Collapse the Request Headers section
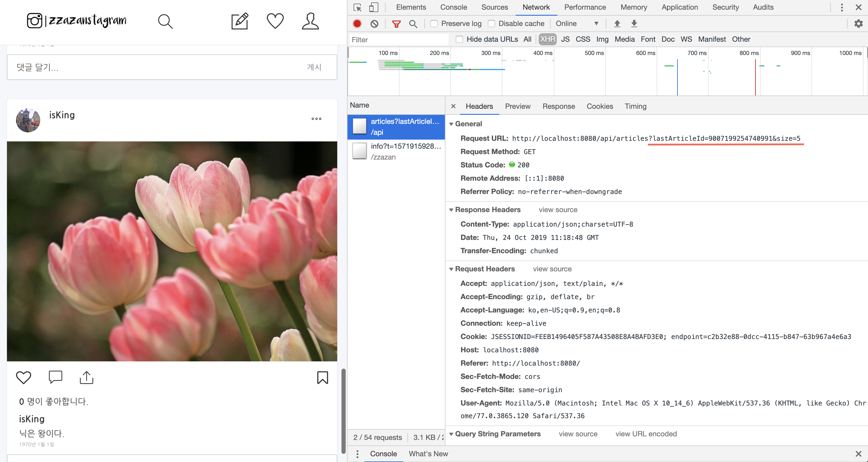 tap(451, 269)
